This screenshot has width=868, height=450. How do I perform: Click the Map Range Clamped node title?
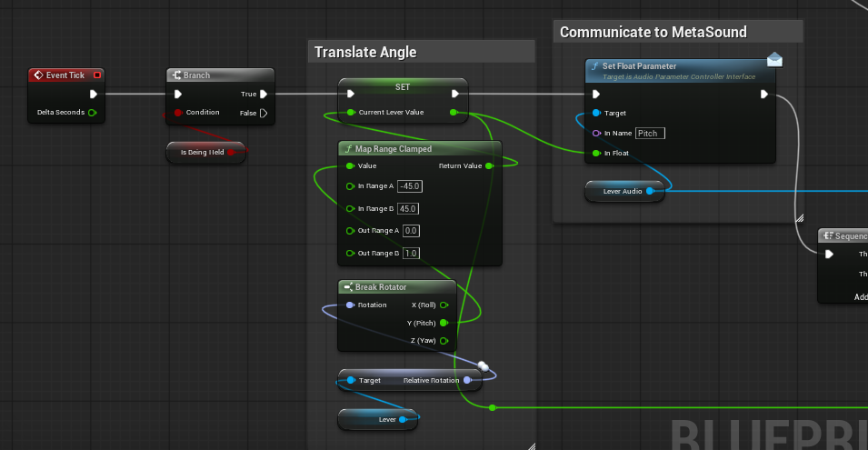point(393,149)
